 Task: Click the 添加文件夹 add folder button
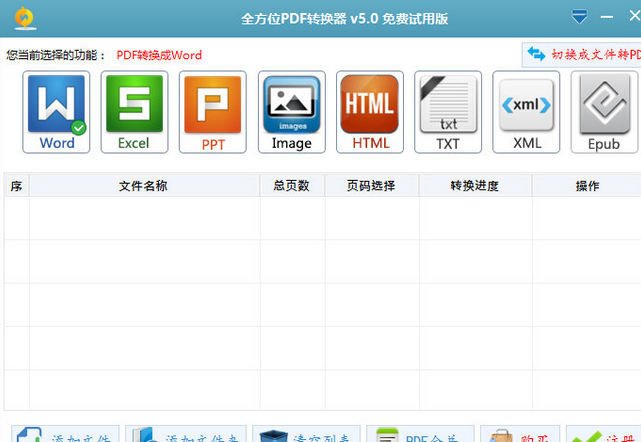tap(186, 434)
